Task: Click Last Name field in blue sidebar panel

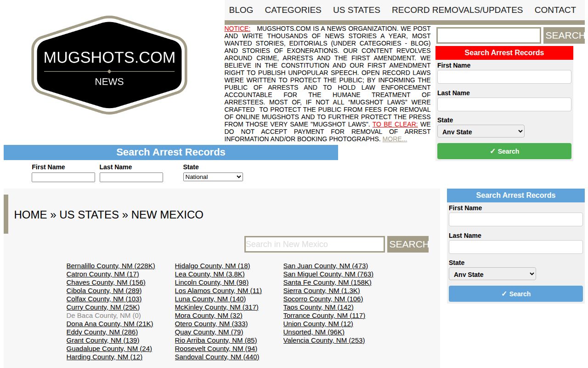Action: click(515, 247)
